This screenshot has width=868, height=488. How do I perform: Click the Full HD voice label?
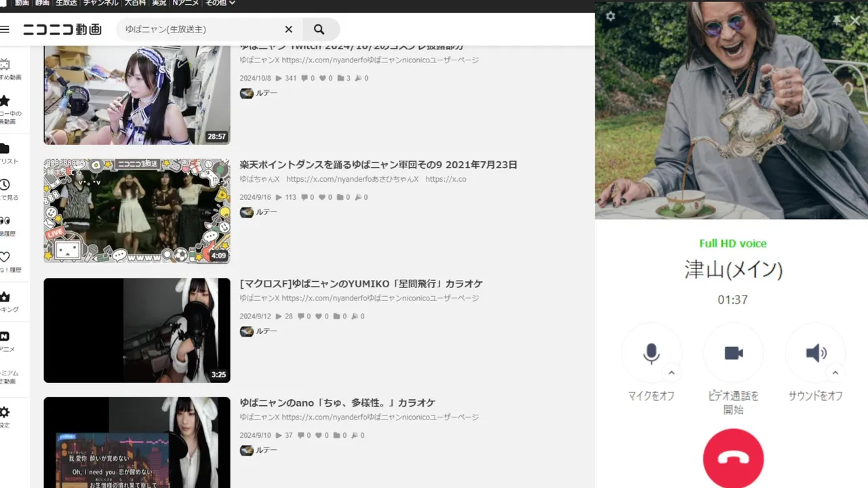pos(733,243)
